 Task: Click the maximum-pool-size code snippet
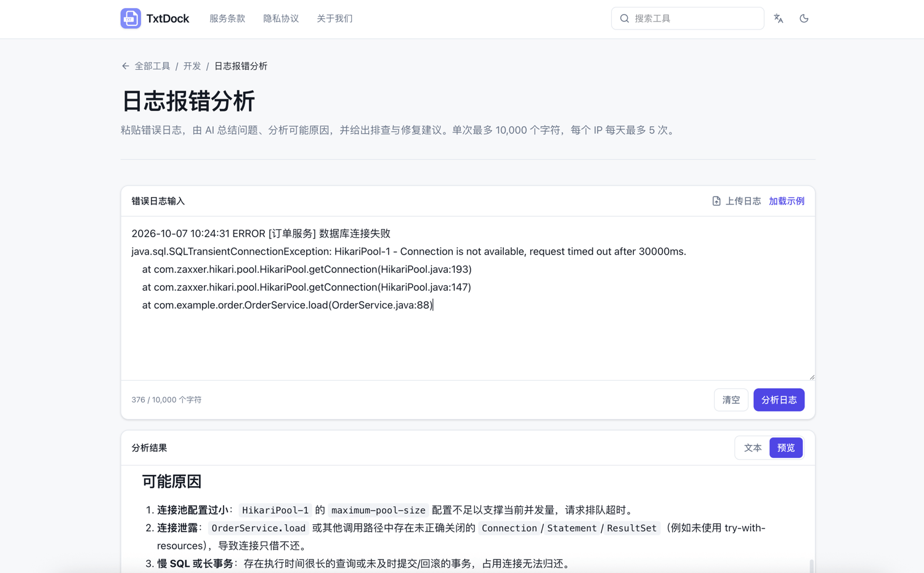tap(378, 510)
